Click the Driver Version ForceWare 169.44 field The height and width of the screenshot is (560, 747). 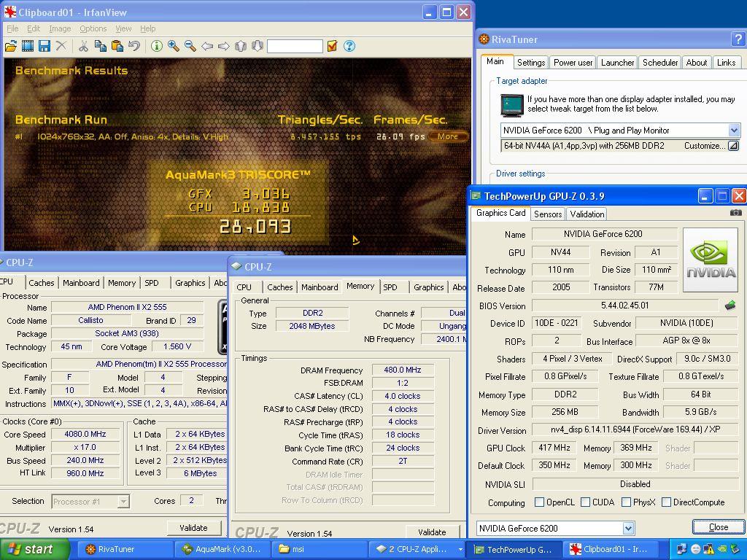tap(635, 429)
